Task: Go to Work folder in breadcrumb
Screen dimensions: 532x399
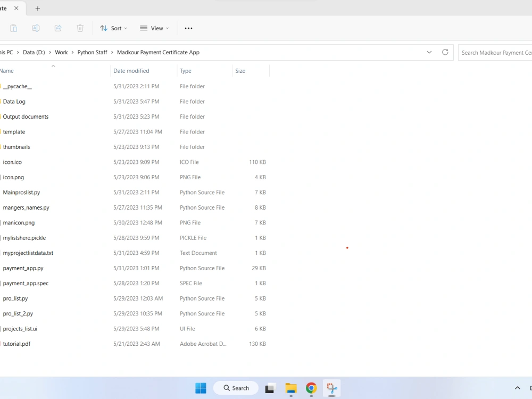Action: tap(61, 52)
